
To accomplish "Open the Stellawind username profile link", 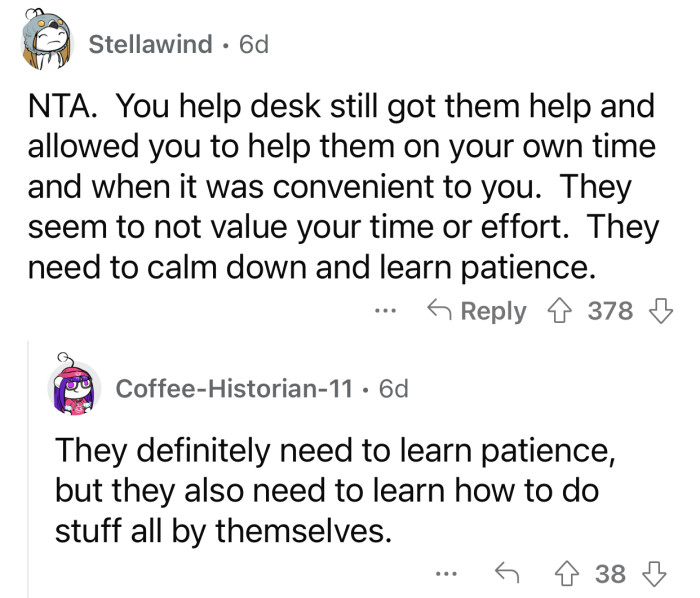I will pos(150,44).
